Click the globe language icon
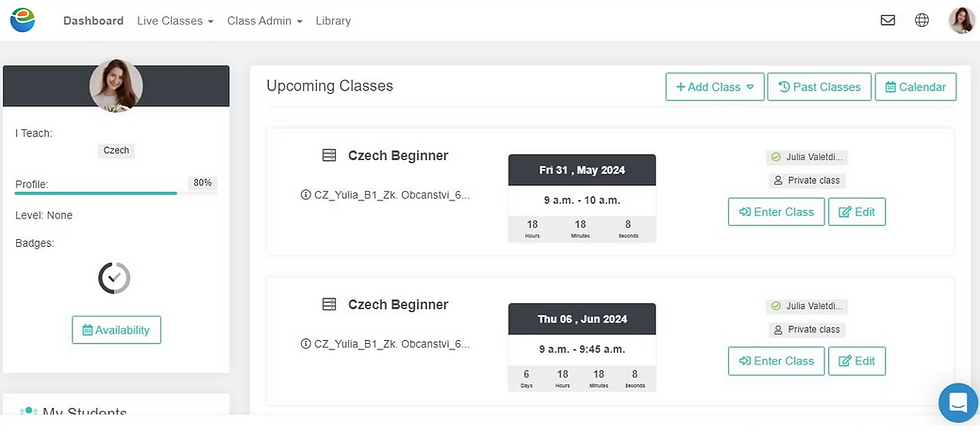 pyautogui.click(x=922, y=20)
